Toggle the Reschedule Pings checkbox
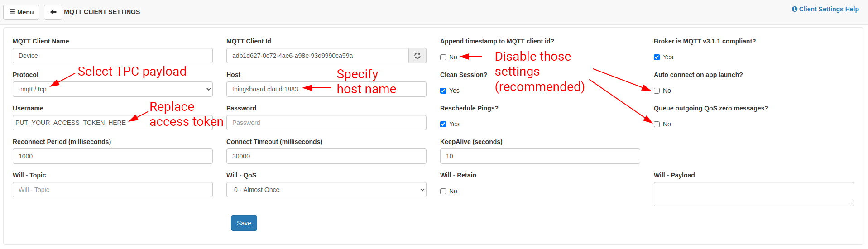868x249 pixels. [443, 124]
